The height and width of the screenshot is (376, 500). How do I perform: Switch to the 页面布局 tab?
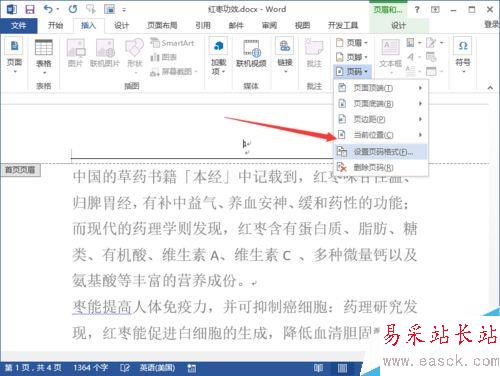(162, 25)
